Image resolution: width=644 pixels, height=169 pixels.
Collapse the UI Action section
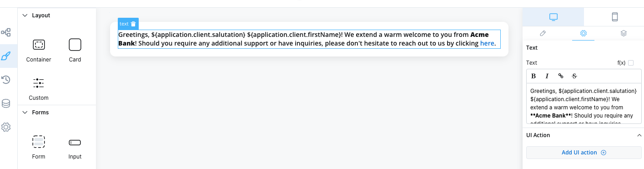pyautogui.click(x=639, y=135)
